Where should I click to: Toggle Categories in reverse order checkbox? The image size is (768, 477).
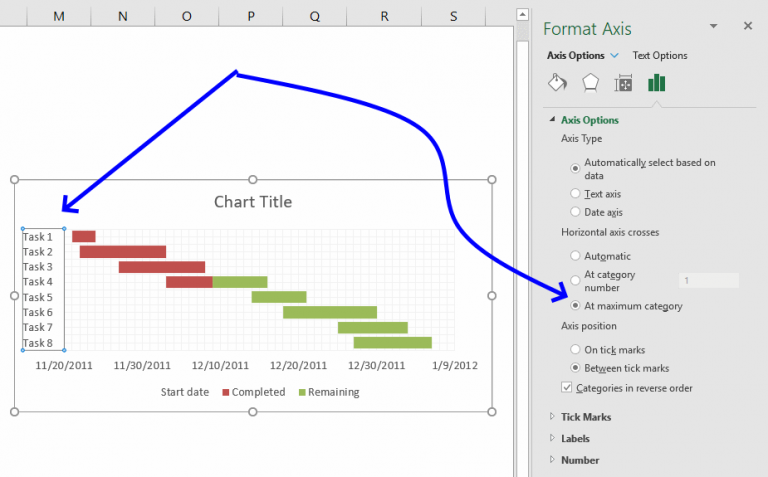(567, 387)
